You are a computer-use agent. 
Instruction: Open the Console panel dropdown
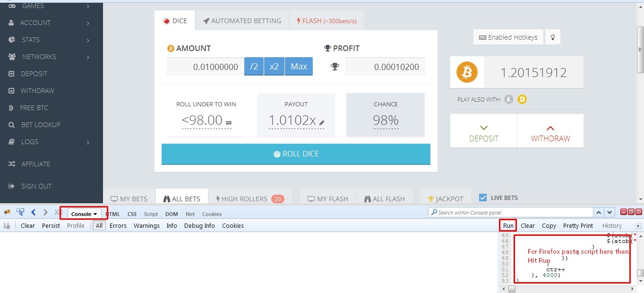[84, 214]
